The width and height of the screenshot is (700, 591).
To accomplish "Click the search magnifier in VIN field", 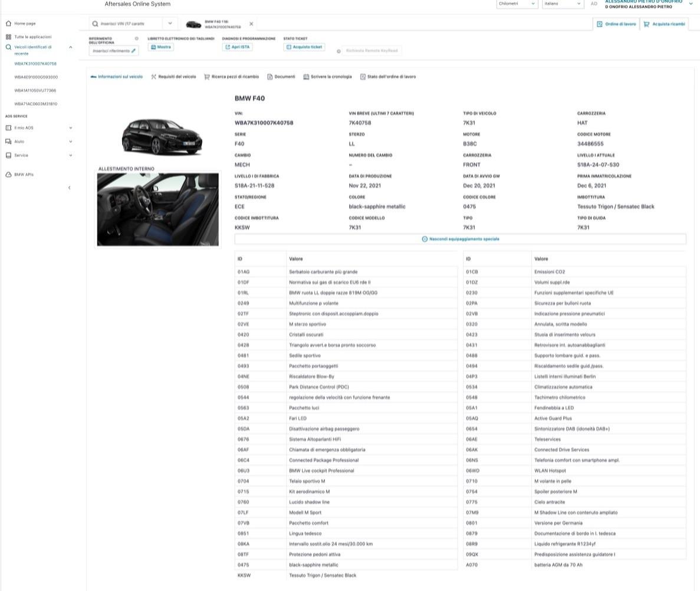I will pyautogui.click(x=96, y=24).
